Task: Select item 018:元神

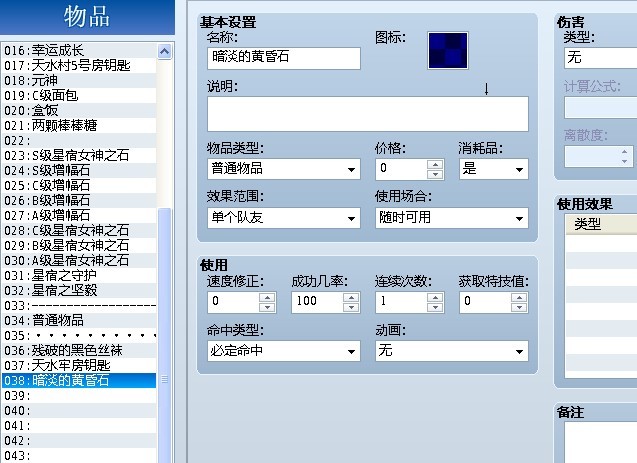Action: tap(79, 80)
